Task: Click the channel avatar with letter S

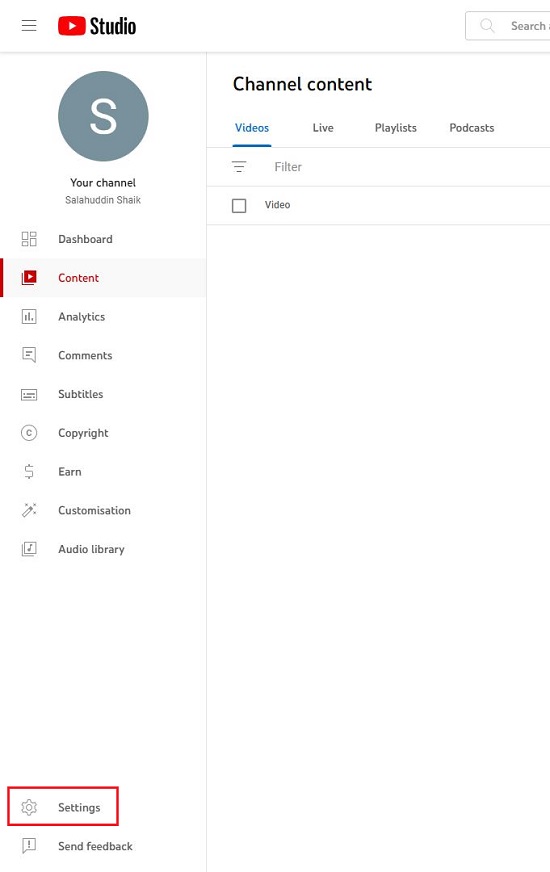Action: 103,116
